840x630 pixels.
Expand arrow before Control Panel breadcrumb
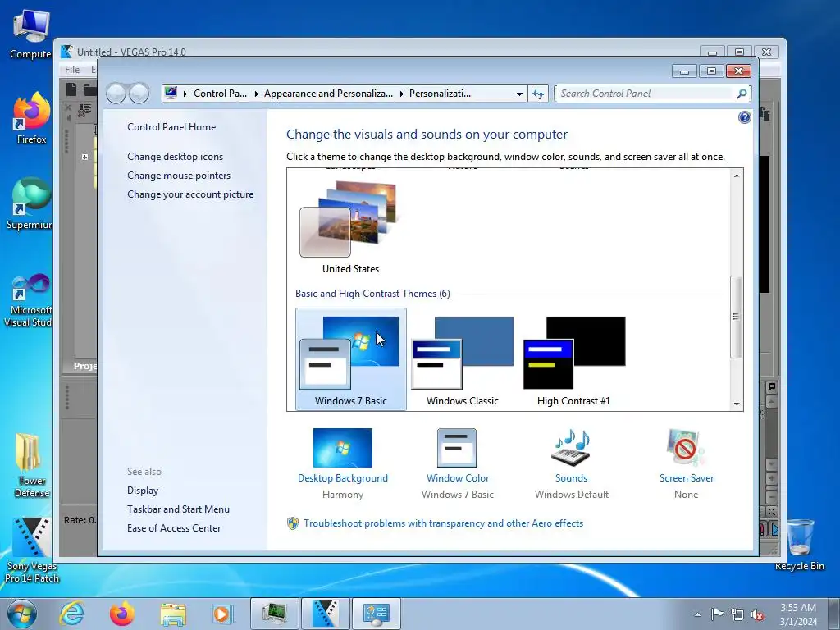pyautogui.click(x=185, y=94)
